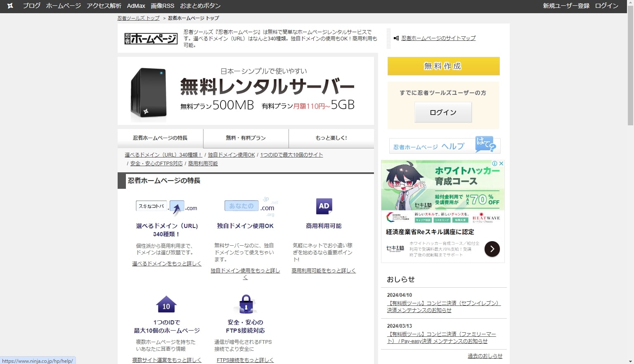
Task: Open 独自ドメイン使用をもっと詳しく link
Action: pyautogui.click(x=245, y=274)
